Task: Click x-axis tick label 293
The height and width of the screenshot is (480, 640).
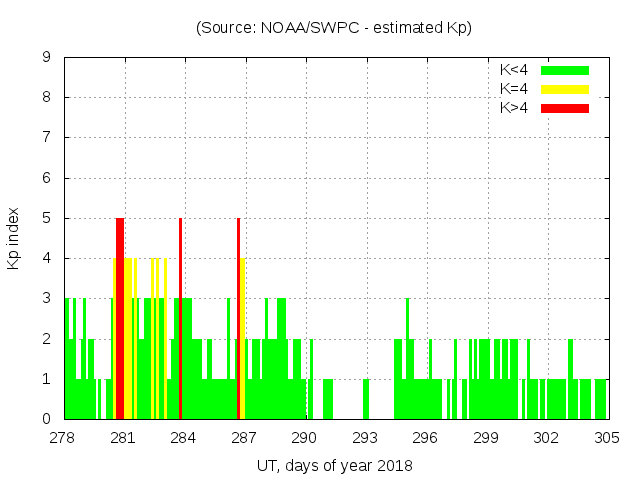Action: pyautogui.click(x=365, y=438)
